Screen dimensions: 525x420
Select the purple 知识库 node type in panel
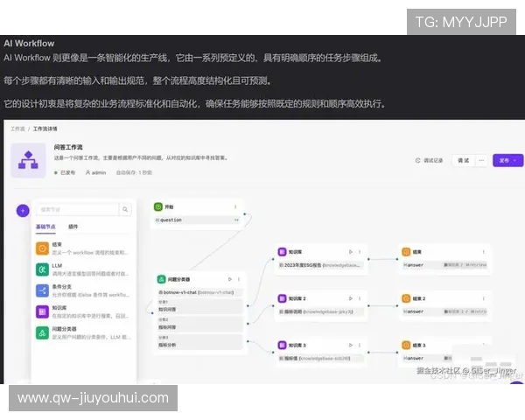[42, 311]
